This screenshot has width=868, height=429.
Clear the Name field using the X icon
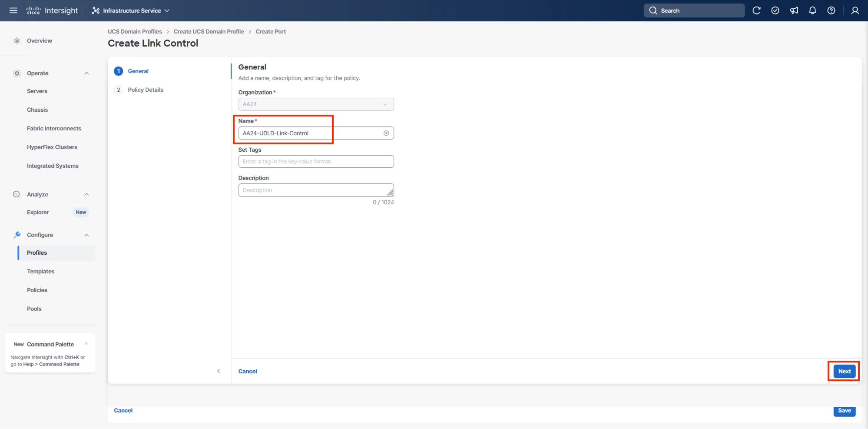386,133
